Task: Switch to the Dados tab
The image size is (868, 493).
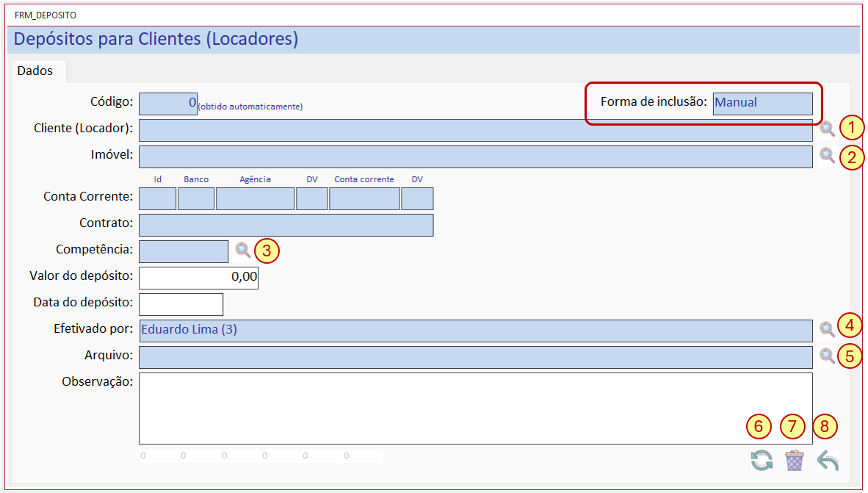Action: pyautogui.click(x=35, y=71)
